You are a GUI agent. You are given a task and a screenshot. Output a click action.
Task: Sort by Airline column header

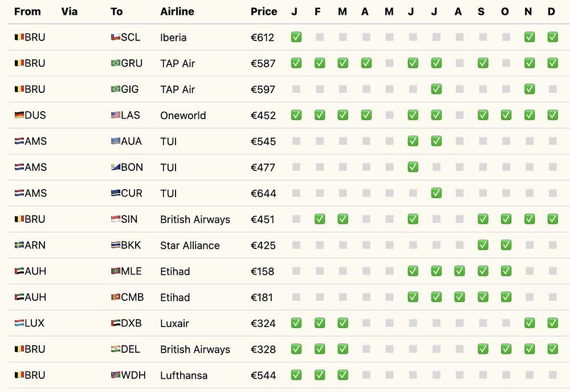point(177,11)
